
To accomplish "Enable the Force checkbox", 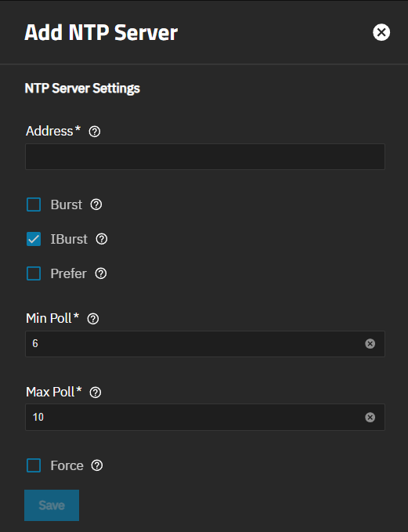I will pos(34,465).
